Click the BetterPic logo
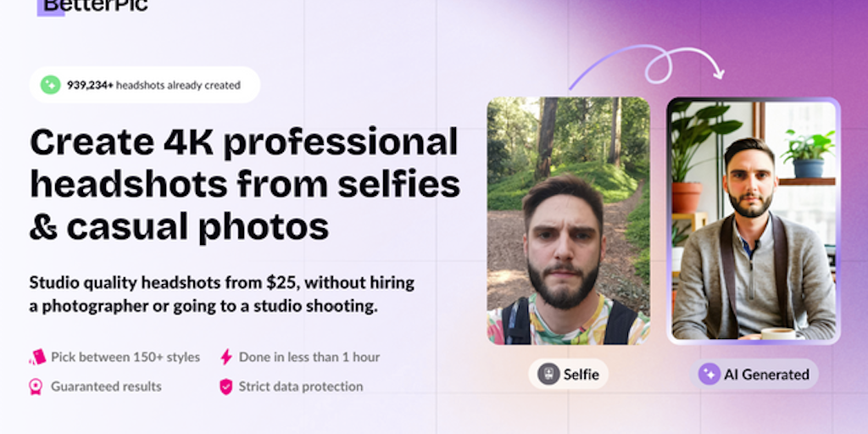Viewport: 868px width, 434px height. [92, 7]
